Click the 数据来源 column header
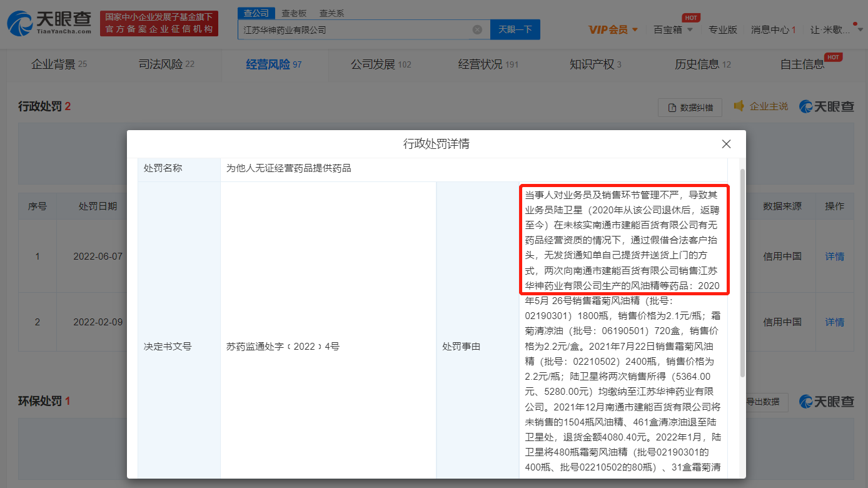This screenshot has height=488, width=868. tap(782, 206)
